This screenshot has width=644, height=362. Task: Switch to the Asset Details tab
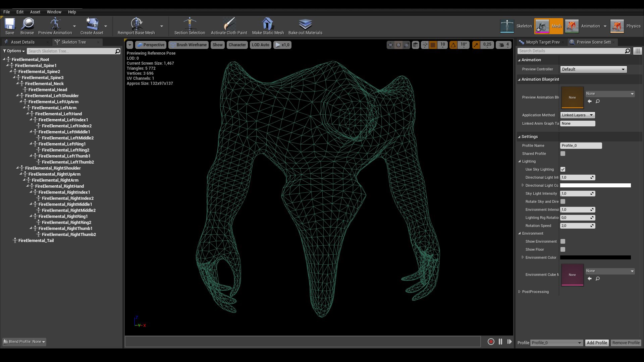pyautogui.click(x=22, y=42)
